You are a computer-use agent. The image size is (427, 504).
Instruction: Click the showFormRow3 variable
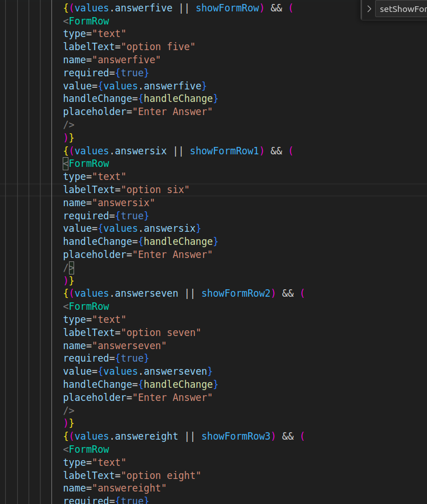(x=235, y=436)
